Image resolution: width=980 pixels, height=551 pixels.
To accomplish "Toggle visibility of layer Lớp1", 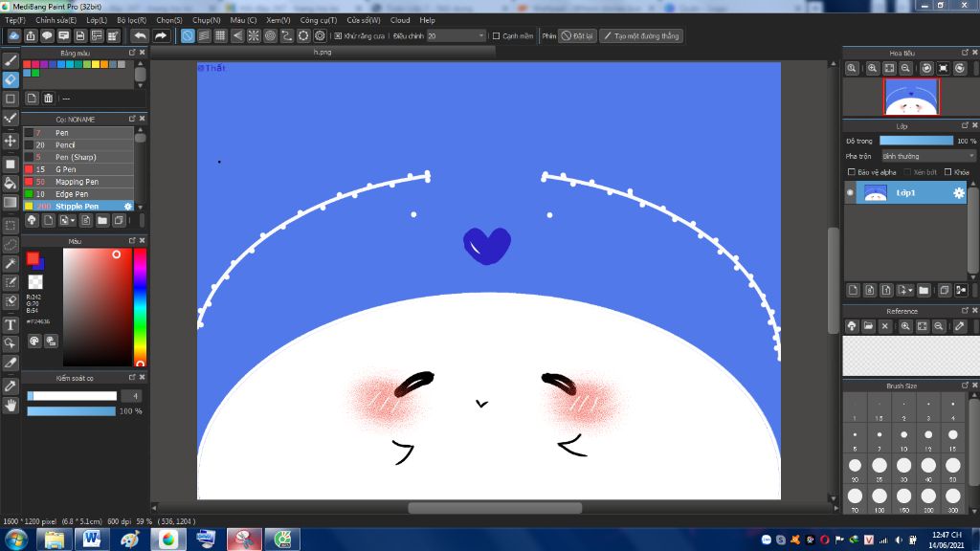I will (850, 193).
